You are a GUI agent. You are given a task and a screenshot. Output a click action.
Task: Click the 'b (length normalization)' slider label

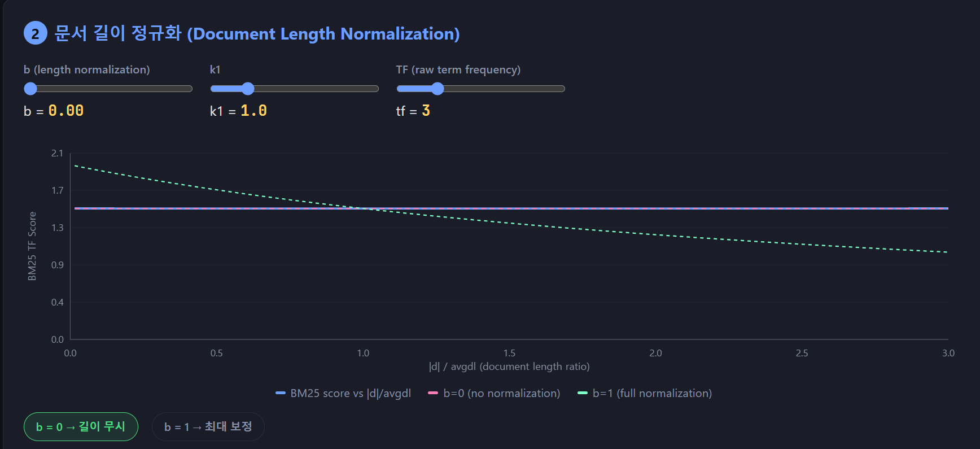pyautogui.click(x=87, y=69)
